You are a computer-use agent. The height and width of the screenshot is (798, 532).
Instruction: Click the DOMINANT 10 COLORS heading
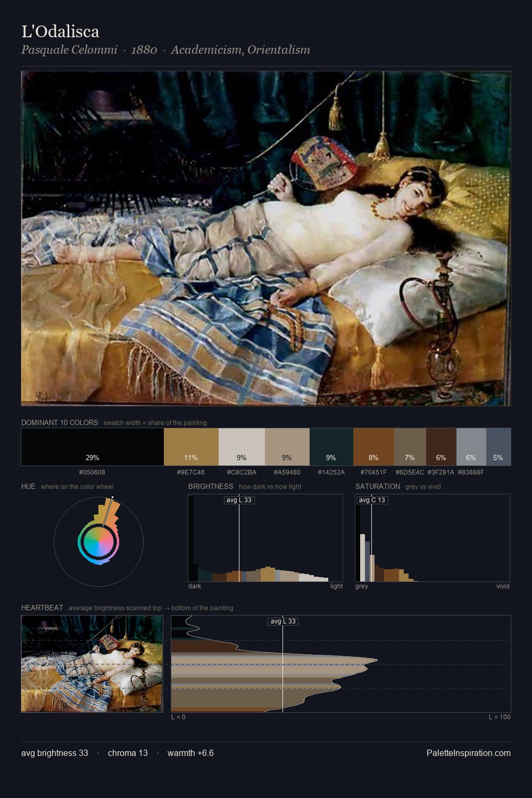click(60, 422)
